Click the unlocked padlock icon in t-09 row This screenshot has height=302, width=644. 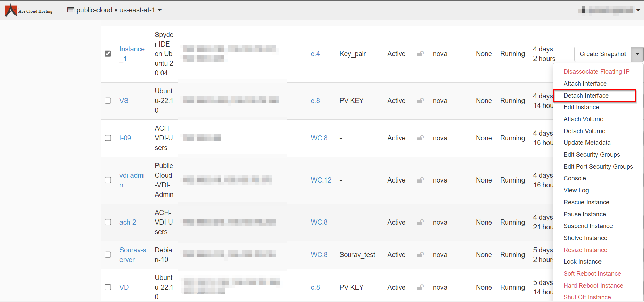click(x=420, y=138)
